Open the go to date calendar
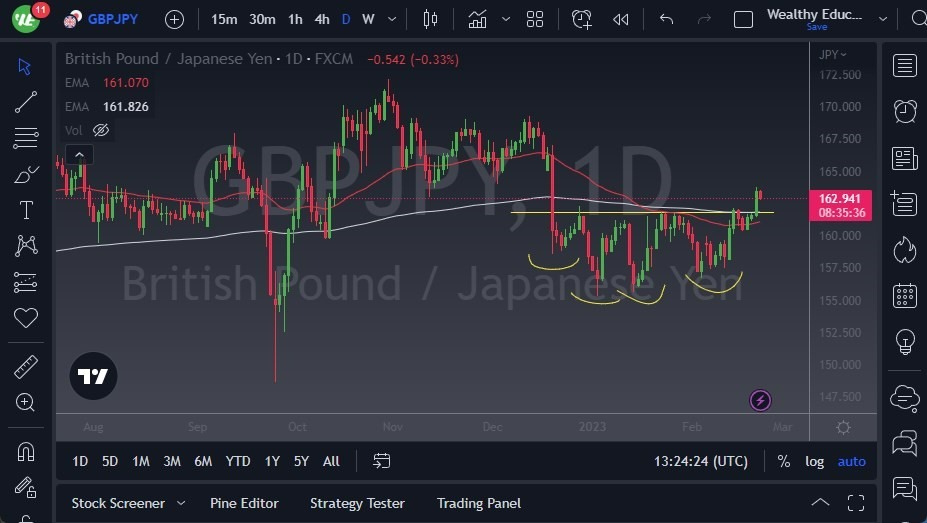Viewport: 927px width, 523px height. (x=382, y=461)
